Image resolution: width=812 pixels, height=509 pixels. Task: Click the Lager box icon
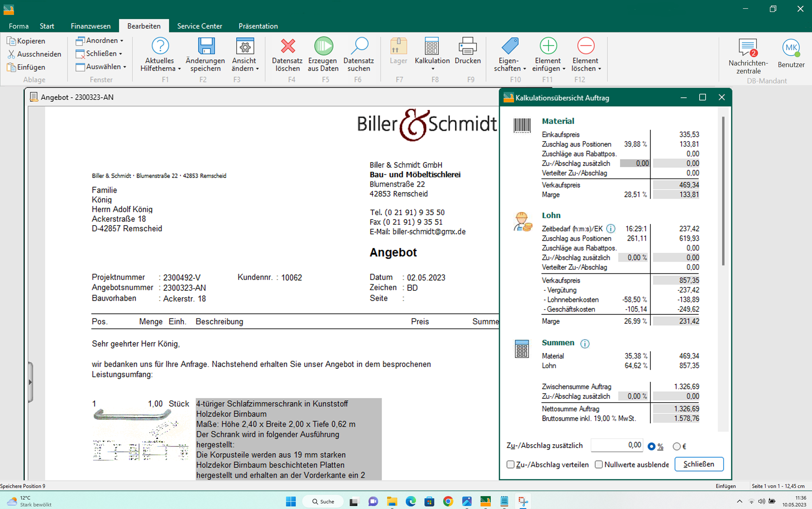pyautogui.click(x=399, y=46)
